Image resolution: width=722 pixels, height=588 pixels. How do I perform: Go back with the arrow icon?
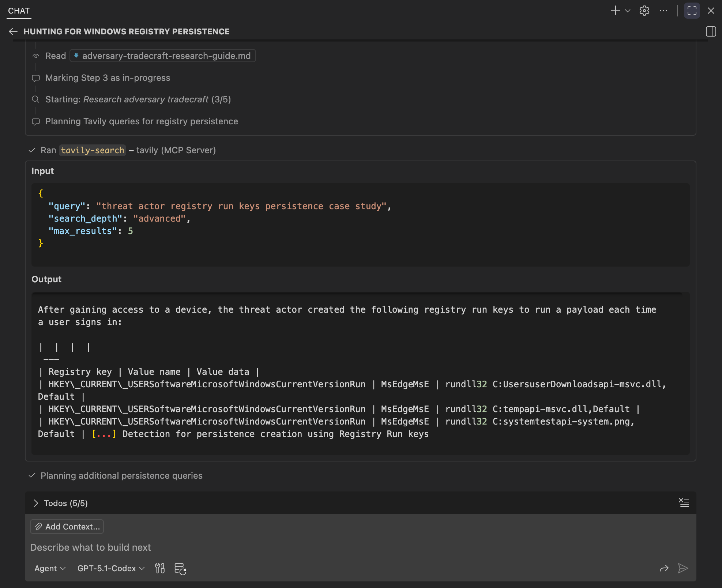click(13, 31)
